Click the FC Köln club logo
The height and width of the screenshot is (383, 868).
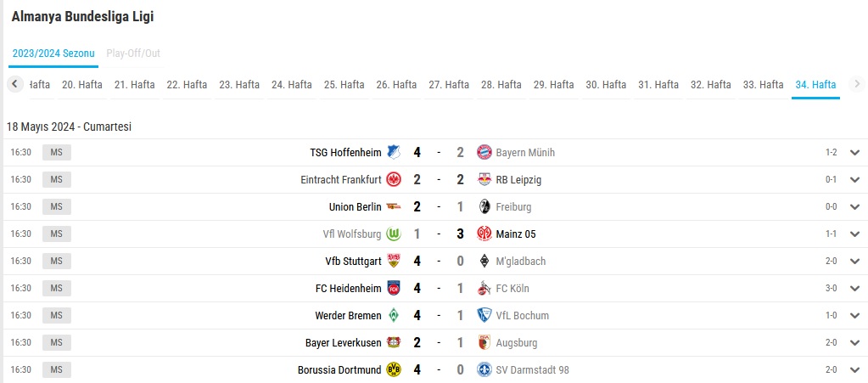(484, 288)
